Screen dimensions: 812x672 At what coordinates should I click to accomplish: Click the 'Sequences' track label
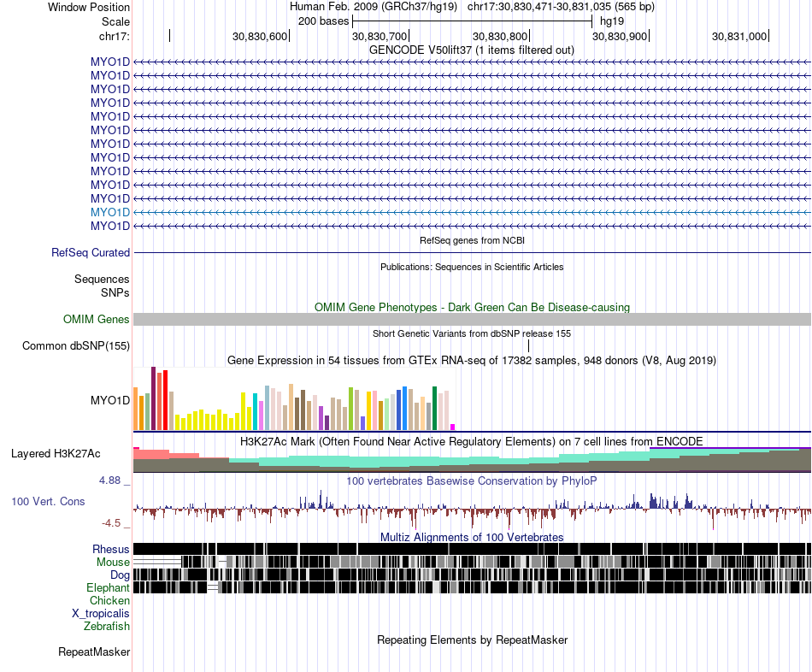[102, 280]
